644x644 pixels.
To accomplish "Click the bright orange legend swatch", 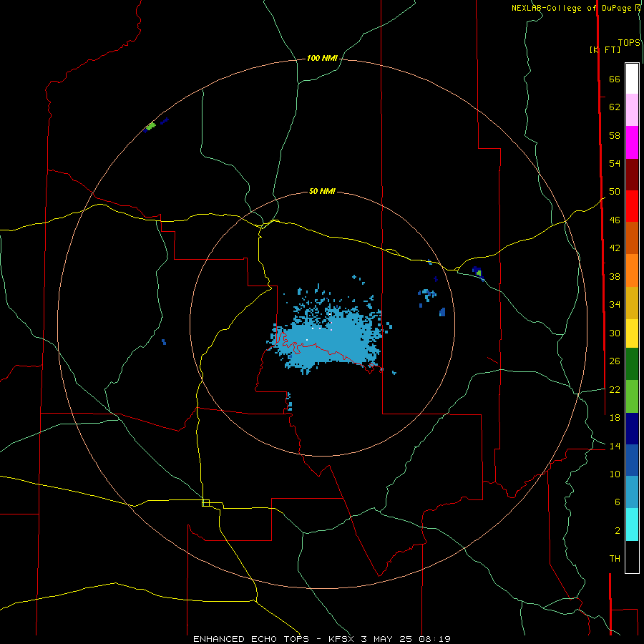I will [632, 270].
